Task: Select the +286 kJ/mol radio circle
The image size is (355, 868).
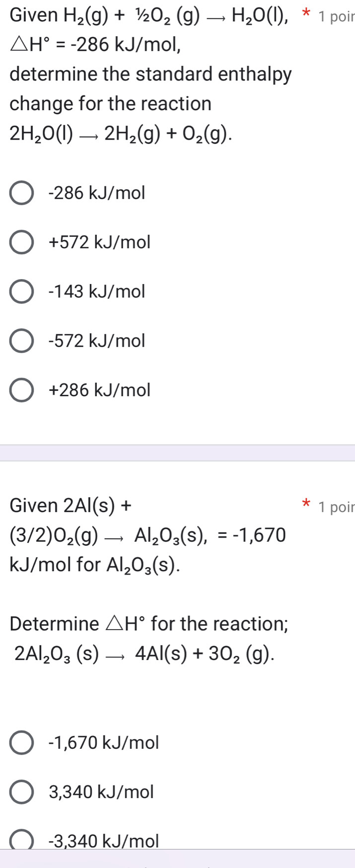Action: (22, 390)
